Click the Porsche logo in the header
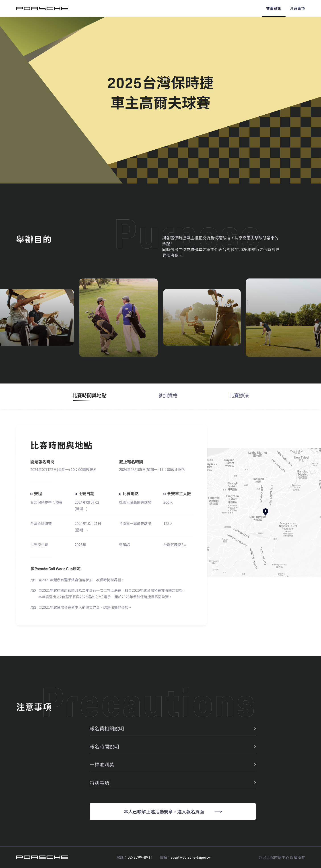Screen dimensions: 321x868 (42, 8)
